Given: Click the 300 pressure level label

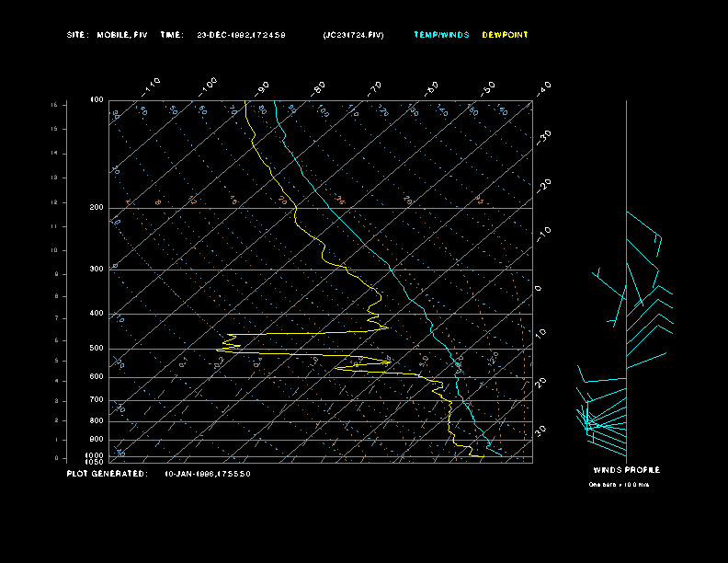Looking at the screenshot, I should point(97,269).
